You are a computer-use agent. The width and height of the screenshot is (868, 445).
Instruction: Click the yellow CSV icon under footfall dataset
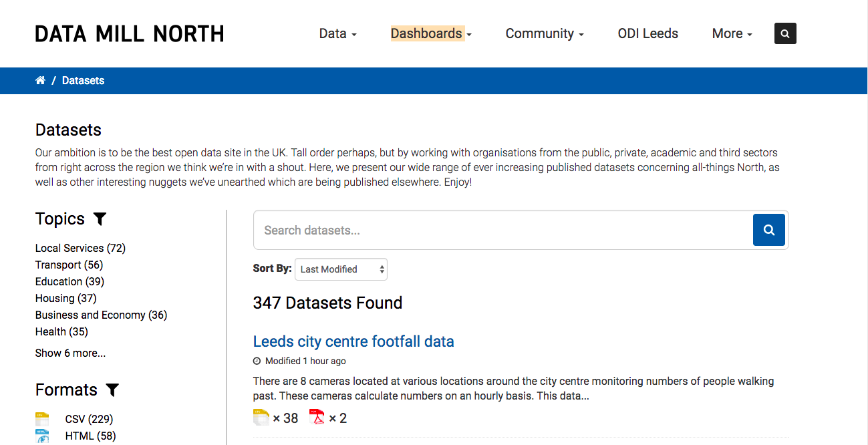(x=261, y=418)
